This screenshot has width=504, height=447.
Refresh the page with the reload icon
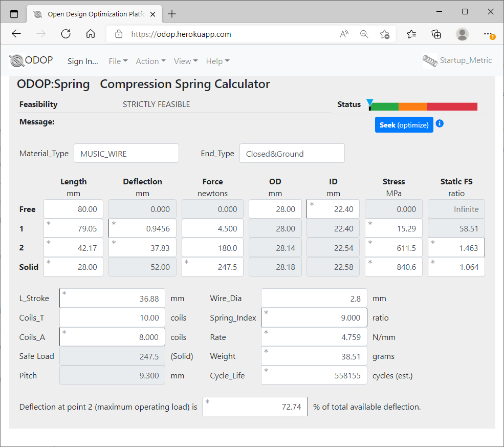click(x=66, y=34)
